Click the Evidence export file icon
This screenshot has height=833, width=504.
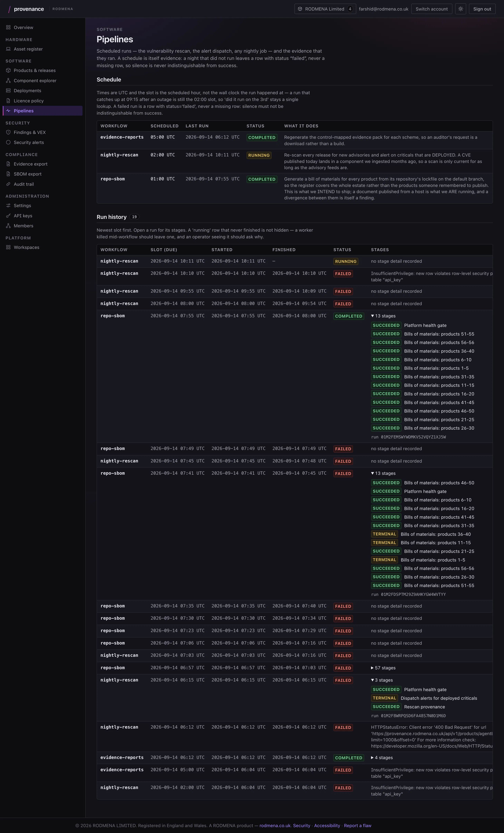8,164
